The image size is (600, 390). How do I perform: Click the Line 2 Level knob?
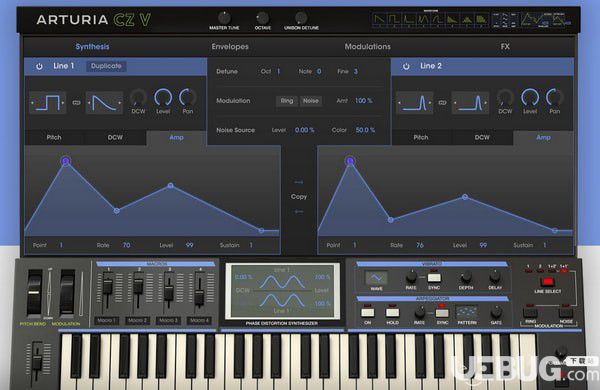[x=530, y=98]
